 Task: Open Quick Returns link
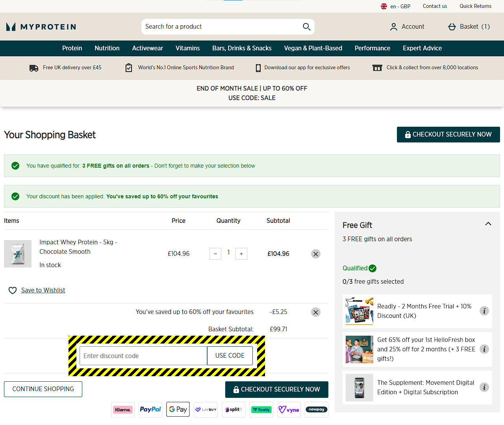coord(475,6)
